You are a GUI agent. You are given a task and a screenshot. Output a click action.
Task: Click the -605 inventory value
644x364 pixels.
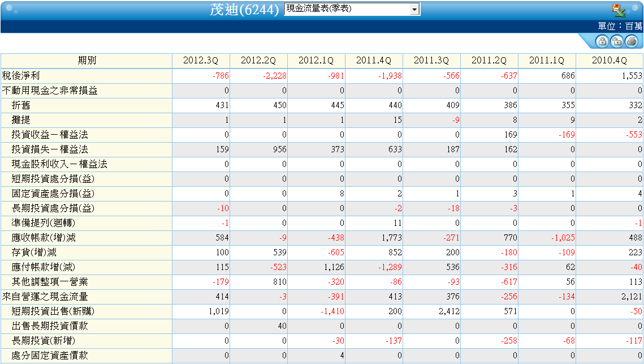[x=336, y=252]
